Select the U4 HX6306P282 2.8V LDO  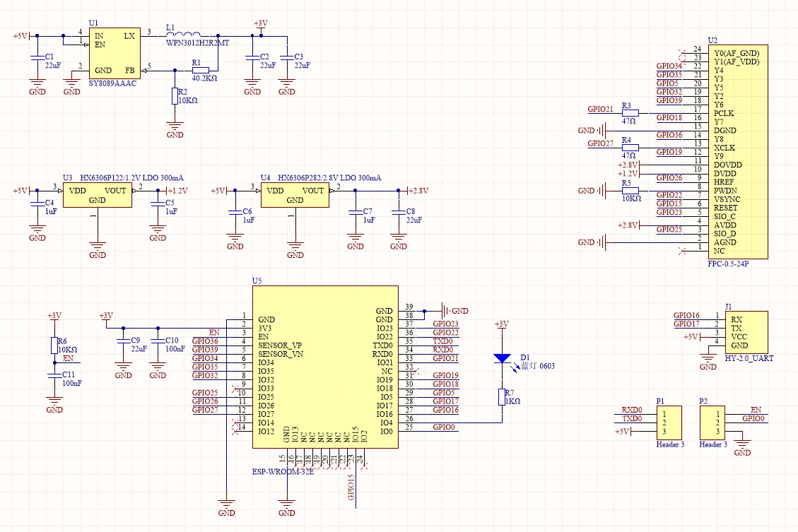295,195
